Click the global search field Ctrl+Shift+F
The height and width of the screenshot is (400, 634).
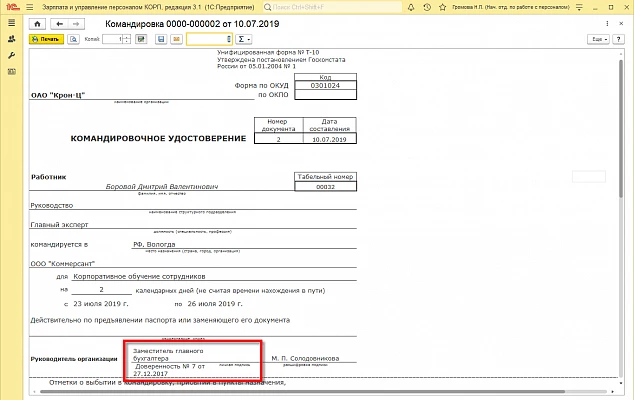click(x=332, y=7)
